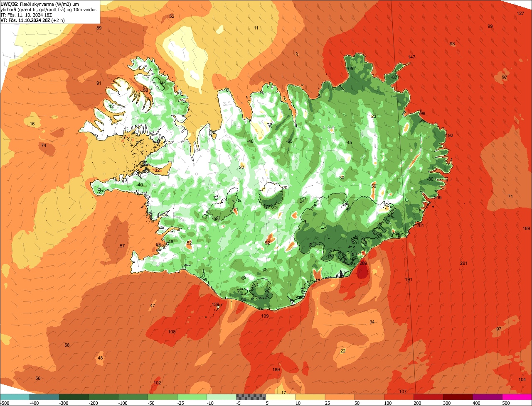Viewport: 532px width, 406px height.
Task: Click the 10 to 25 yellow legend swatch
Action: coord(310,397)
